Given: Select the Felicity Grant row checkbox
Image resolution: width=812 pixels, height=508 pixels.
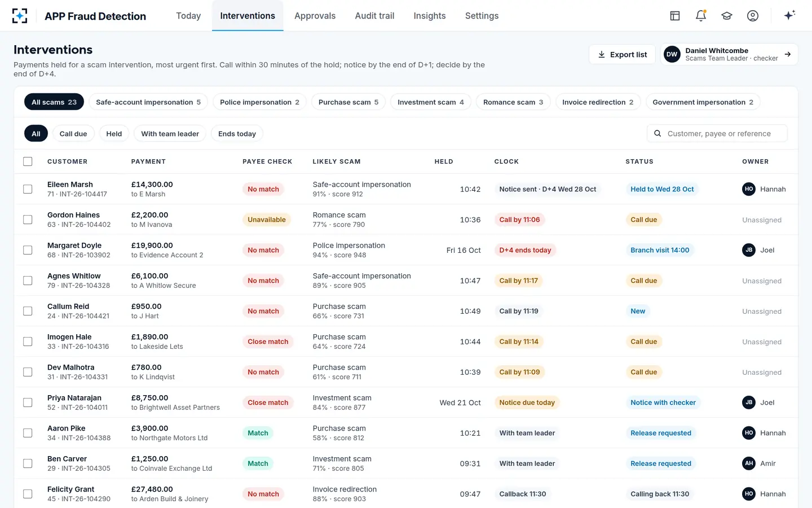Looking at the screenshot, I should pyautogui.click(x=28, y=494).
